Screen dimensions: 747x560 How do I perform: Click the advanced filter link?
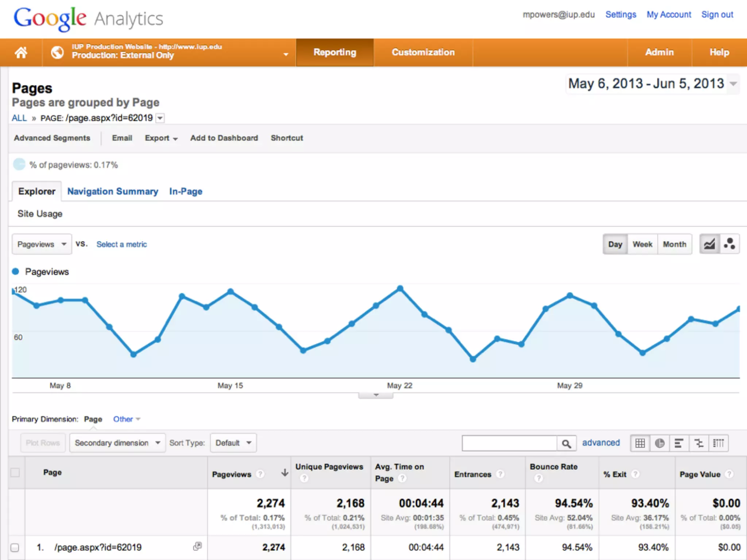[601, 443]
